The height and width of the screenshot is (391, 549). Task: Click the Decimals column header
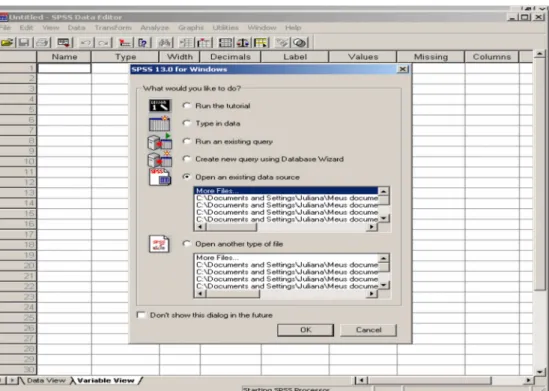pyautogui.click(x=230, y=57)
